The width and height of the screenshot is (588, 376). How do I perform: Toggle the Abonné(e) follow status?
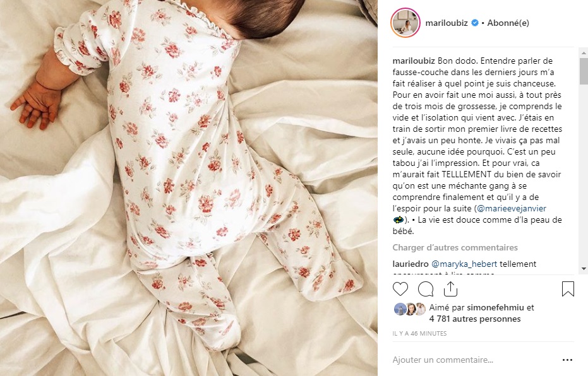click(508, 23)
